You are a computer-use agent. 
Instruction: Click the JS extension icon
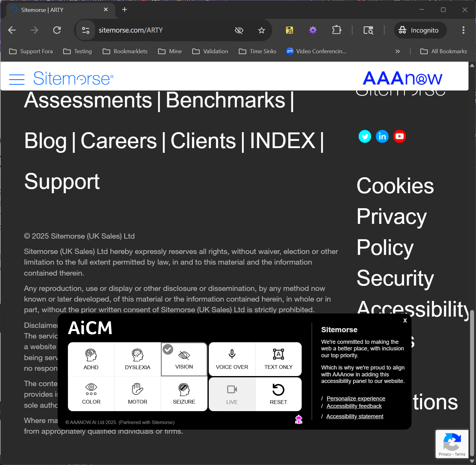pos(289,30)
